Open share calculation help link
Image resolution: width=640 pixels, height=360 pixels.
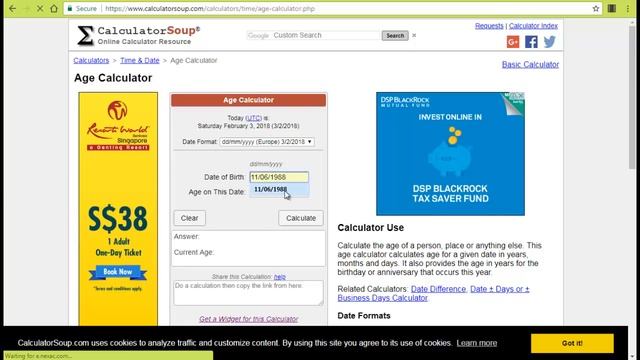280,277
